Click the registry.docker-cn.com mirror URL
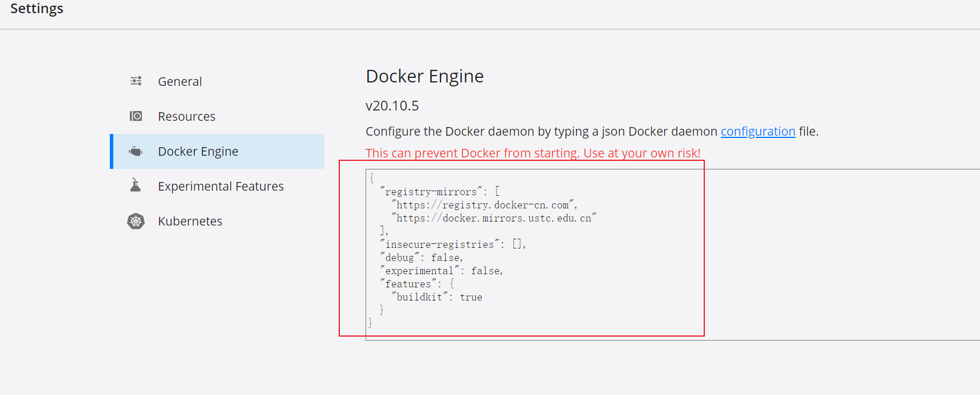The image size is (980, 395). [483, 205]
